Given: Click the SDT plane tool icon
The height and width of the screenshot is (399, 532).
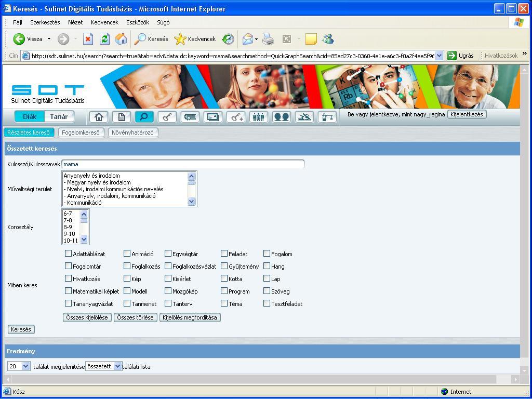Looking at the screenshot, I should pos(304,117).
